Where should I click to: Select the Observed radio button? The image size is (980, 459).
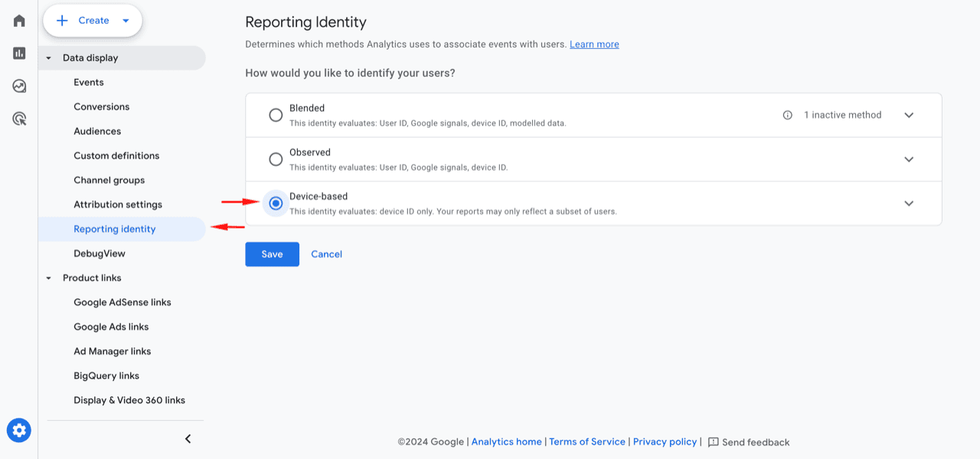pyautogui.click(x=276, y=160)
